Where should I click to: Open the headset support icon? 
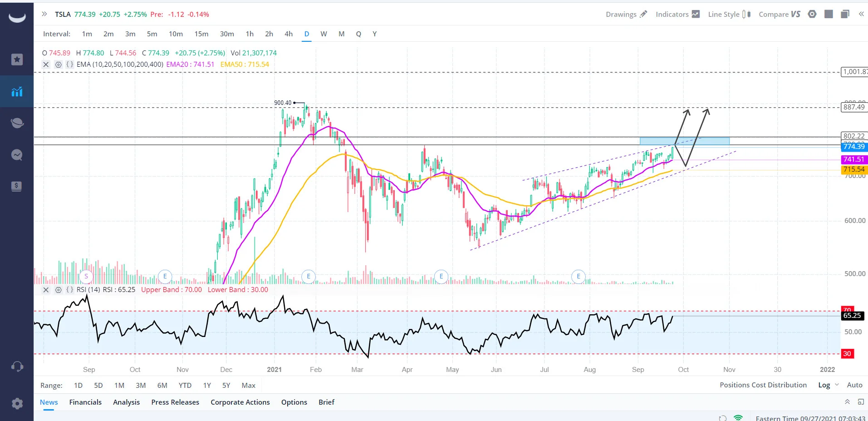[17, 367]
